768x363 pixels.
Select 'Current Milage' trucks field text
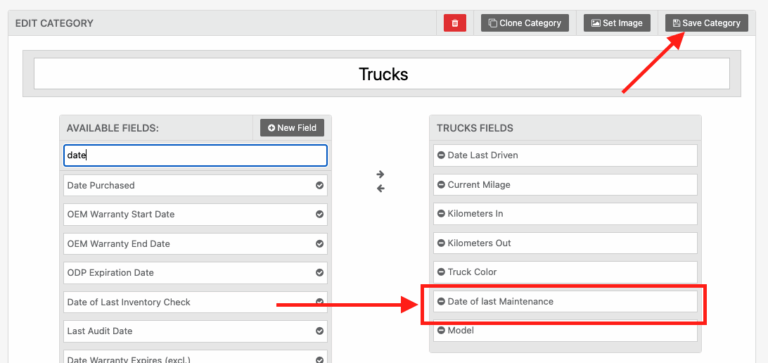(x=479, y=185)
